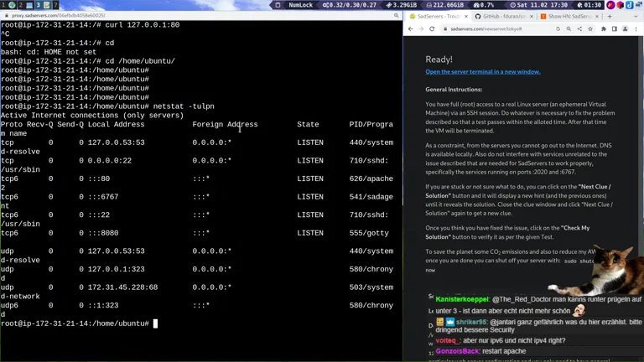The height and width of the screenshot is (362, 644).
Task: Click the General Instructions heading
Action: 454,90
